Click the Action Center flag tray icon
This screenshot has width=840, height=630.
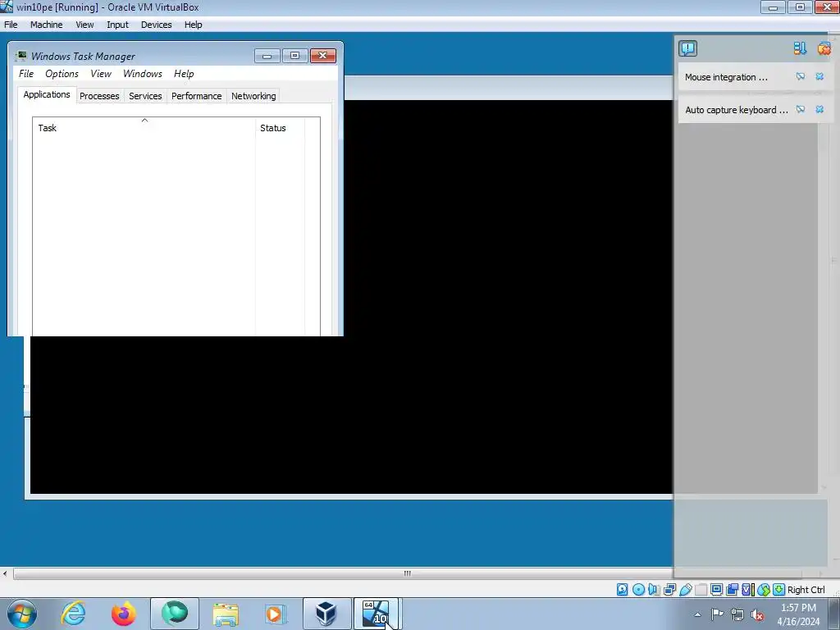tap(717, 614)
